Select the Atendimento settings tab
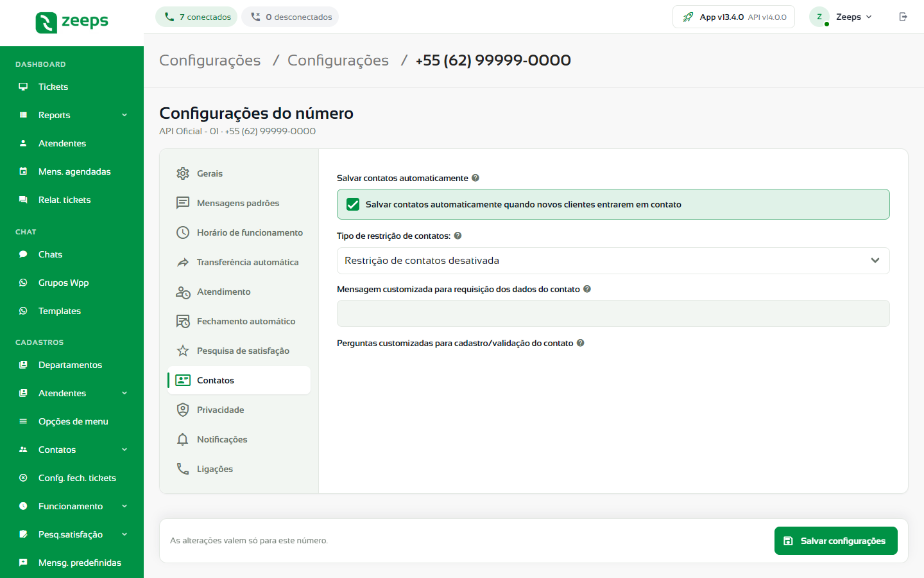Viewport: 924px width, 578px height. pyautogui.click(x=239, y=292)
